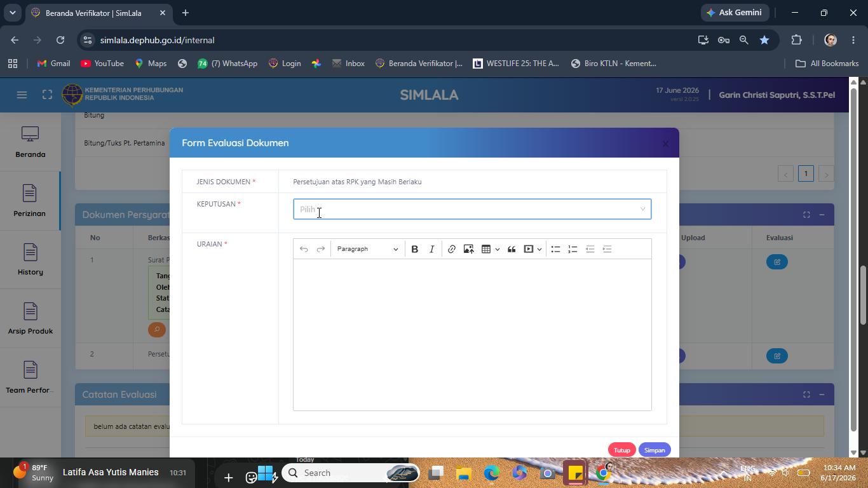The height and width of the screenshot is (488, 868).
Task: Click the weather widget 89°F Sunny
Action: [35, 473]
